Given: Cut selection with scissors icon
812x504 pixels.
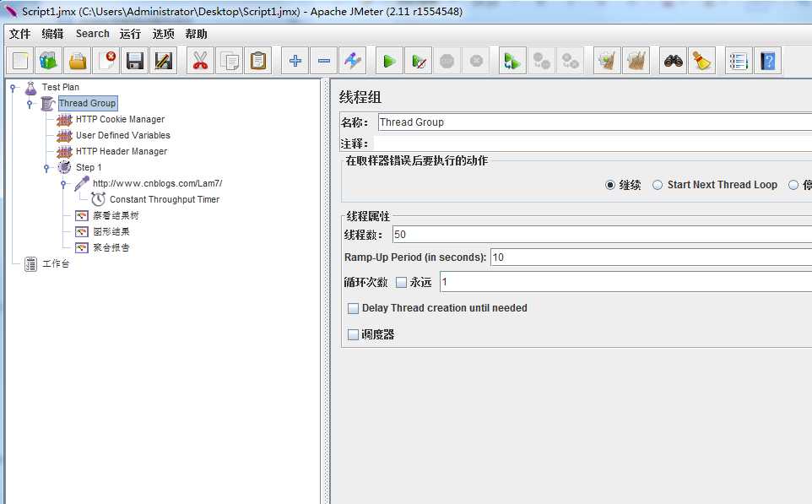Looking at the screenshot, I should 200,61.
